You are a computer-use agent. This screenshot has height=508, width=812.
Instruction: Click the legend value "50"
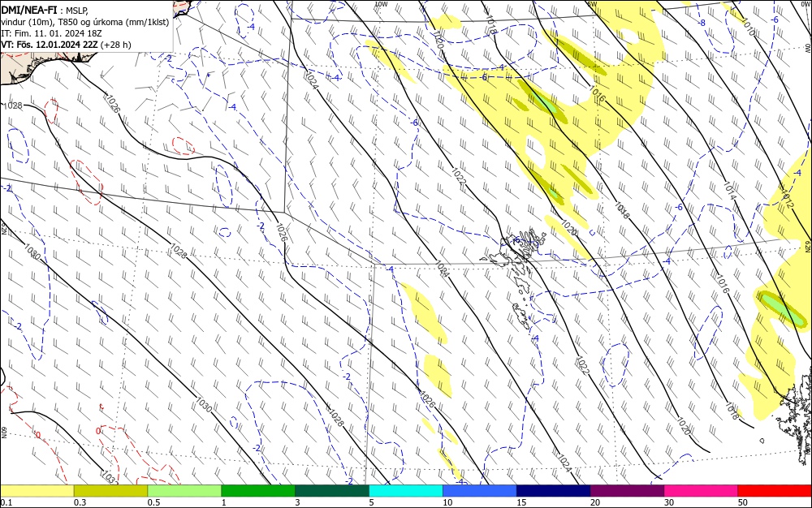(x=743, y=502)
